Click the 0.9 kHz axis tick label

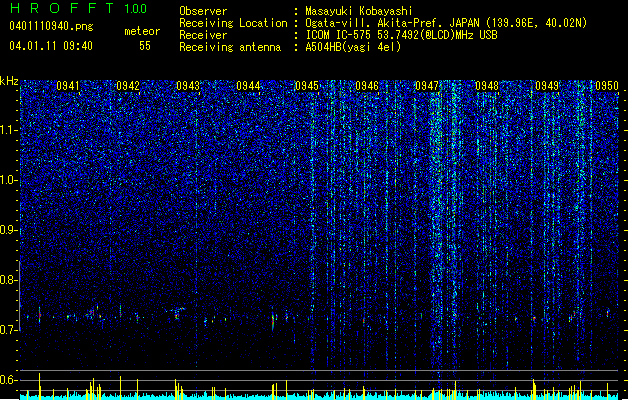(x=8, y=230)
